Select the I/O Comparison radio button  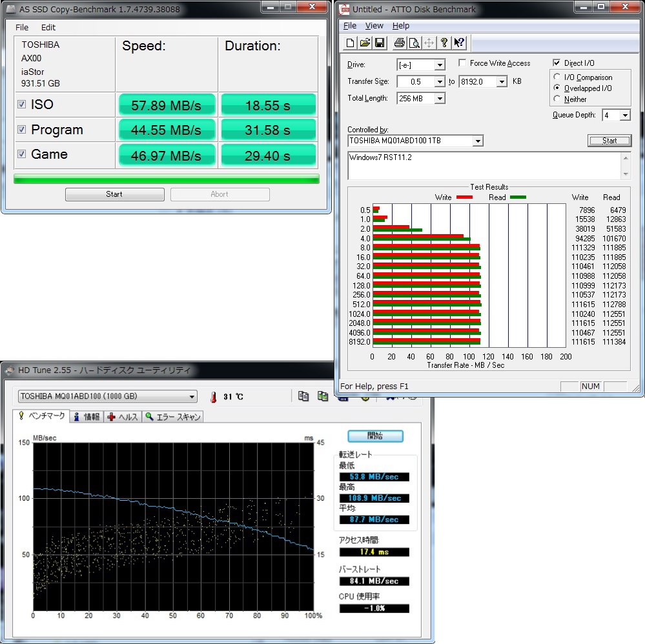tap(557, 77)
